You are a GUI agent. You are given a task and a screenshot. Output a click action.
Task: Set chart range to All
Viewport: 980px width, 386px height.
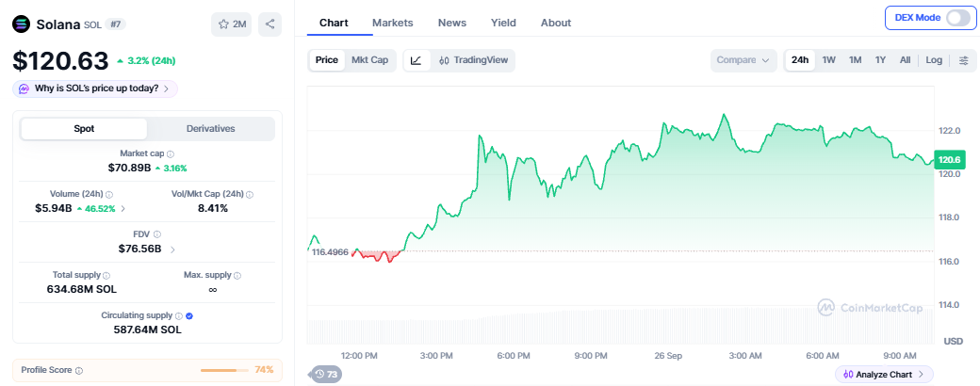coord(905,60)
